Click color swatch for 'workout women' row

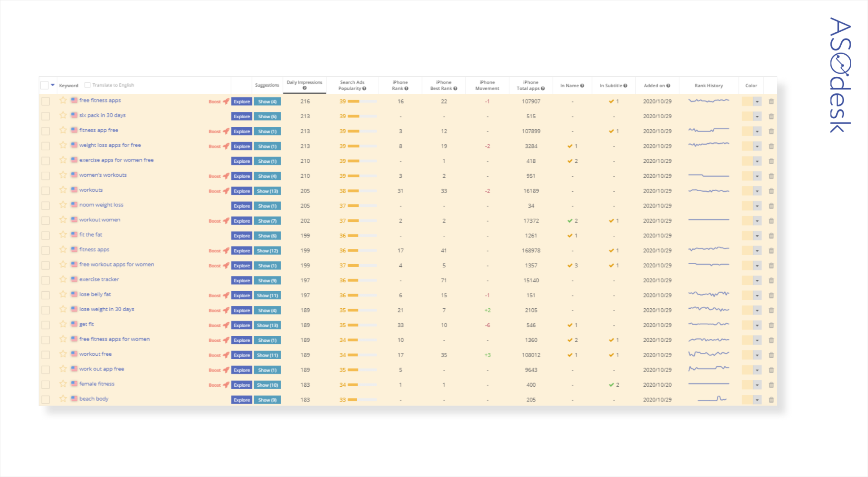747,221
